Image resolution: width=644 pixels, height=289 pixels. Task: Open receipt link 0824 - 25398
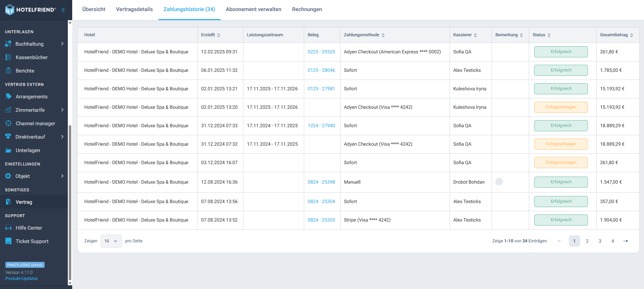click(321, 182)
